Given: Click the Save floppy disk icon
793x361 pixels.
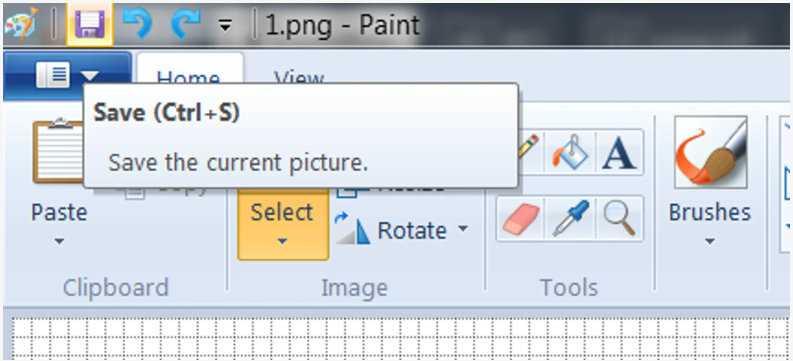Looking at the screenshot, I should [x=90, y=24].
